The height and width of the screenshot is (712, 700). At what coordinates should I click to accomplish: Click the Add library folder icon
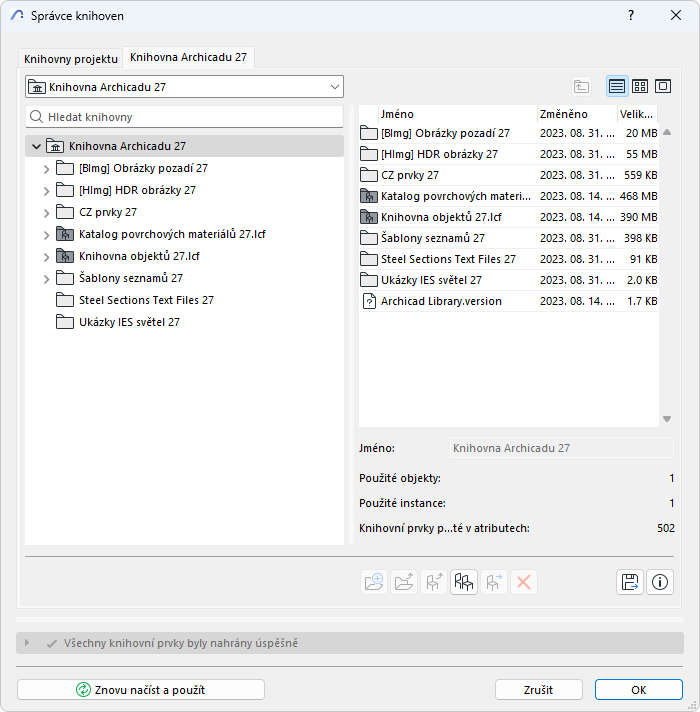tap(374, 582)
